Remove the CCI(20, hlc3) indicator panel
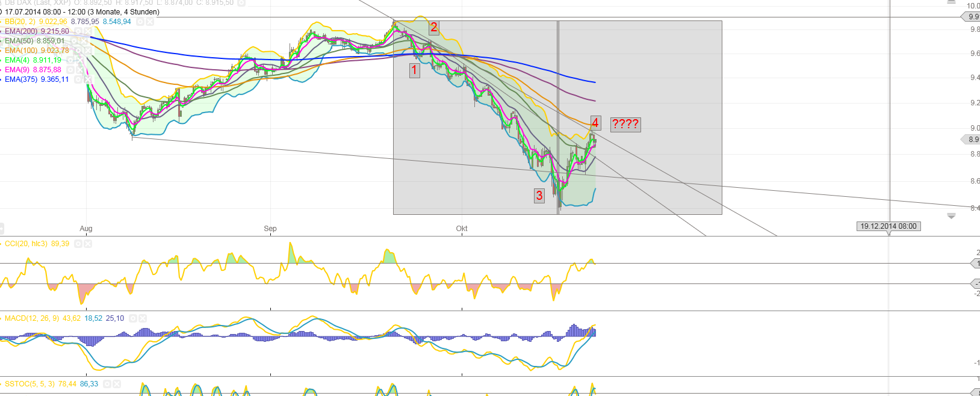980x396 pixels. click(88, 244)
